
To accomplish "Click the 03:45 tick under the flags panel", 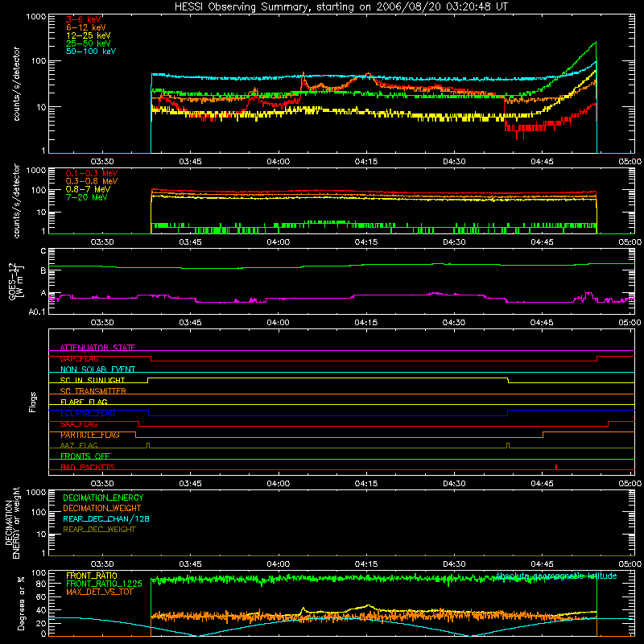I will pos(190,484).
